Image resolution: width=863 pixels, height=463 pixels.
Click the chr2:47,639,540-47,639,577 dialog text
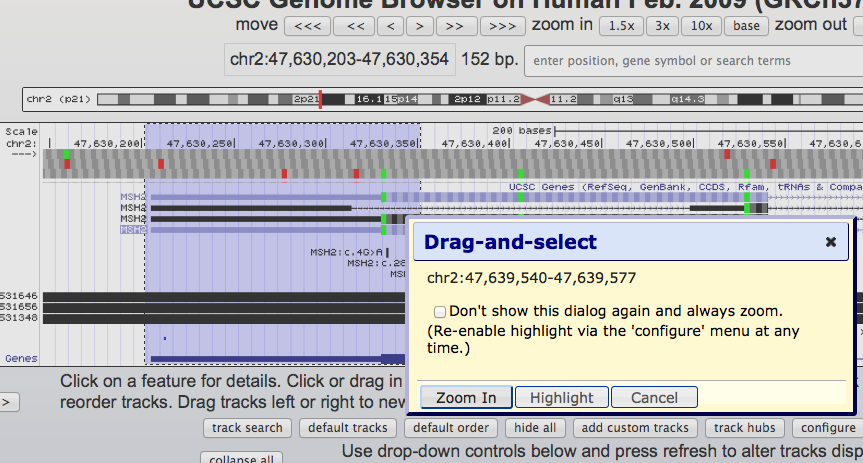532,277
